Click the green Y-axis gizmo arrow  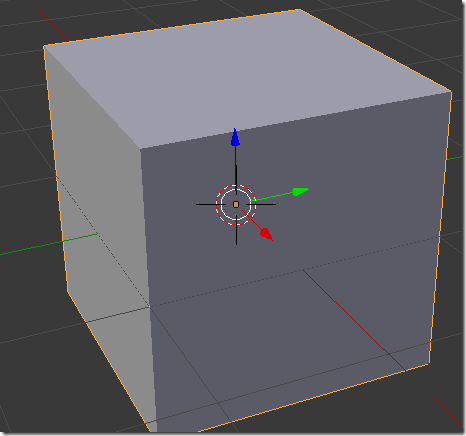[x=301, y=191]
